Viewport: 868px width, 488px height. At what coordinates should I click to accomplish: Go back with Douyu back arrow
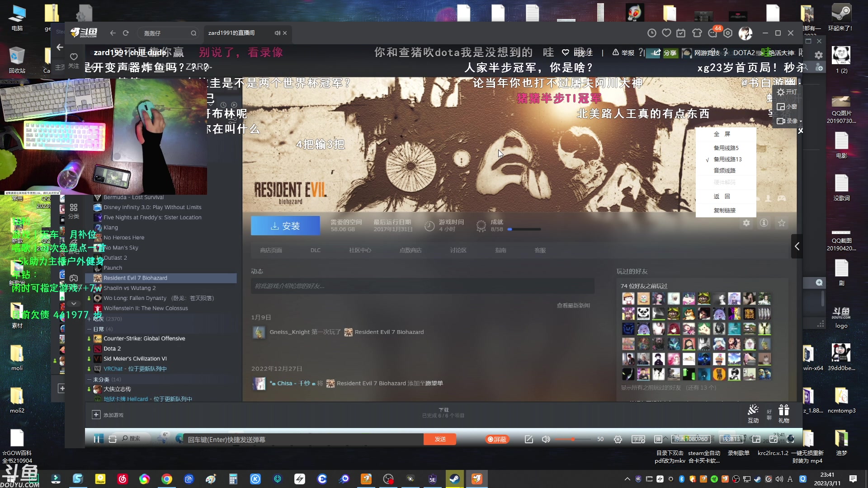[113, 33]
